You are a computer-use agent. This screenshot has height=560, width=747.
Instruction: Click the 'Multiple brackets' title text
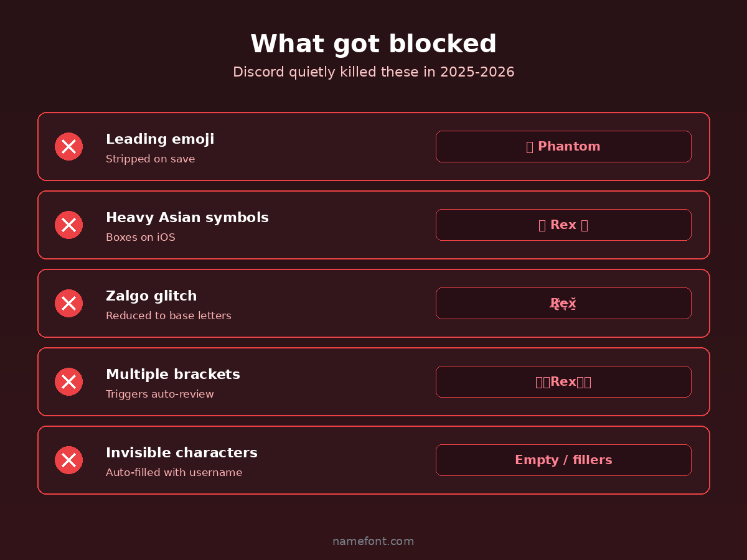click(173, 375)
